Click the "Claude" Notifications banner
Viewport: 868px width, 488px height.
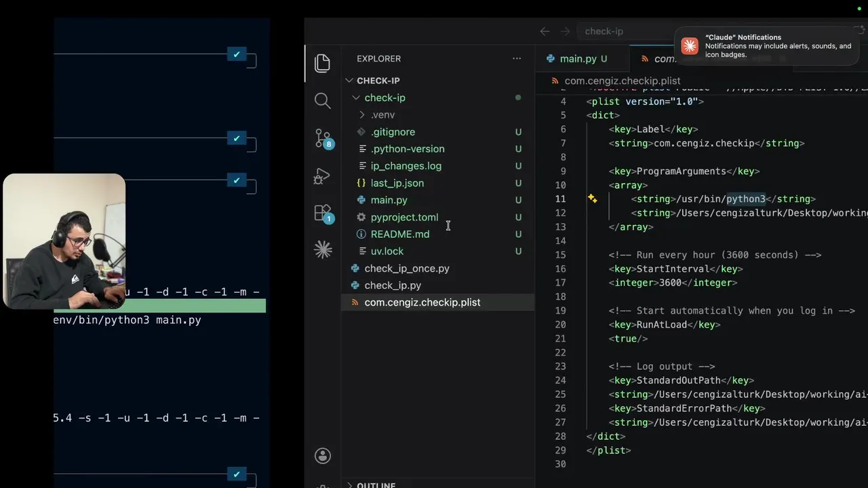[766, 46]
